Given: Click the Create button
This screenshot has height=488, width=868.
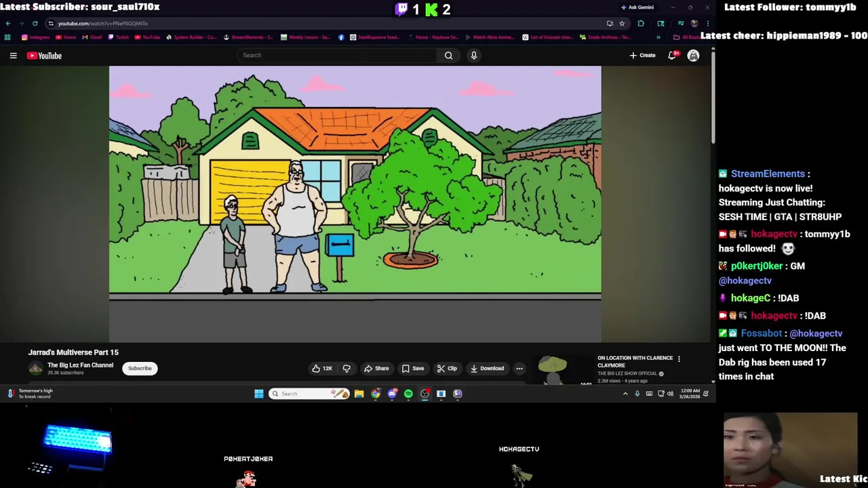Looking at the screenshot, I should [642, 56].
